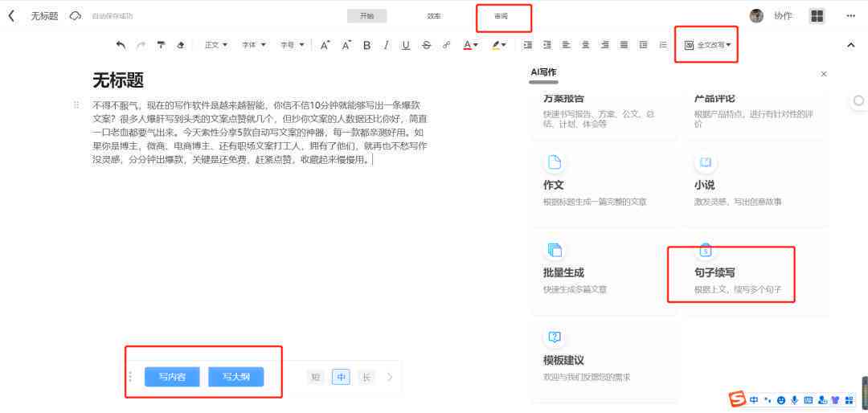Select the 短 length option
This screenshot has width=868, height=413.
point(316,378)
